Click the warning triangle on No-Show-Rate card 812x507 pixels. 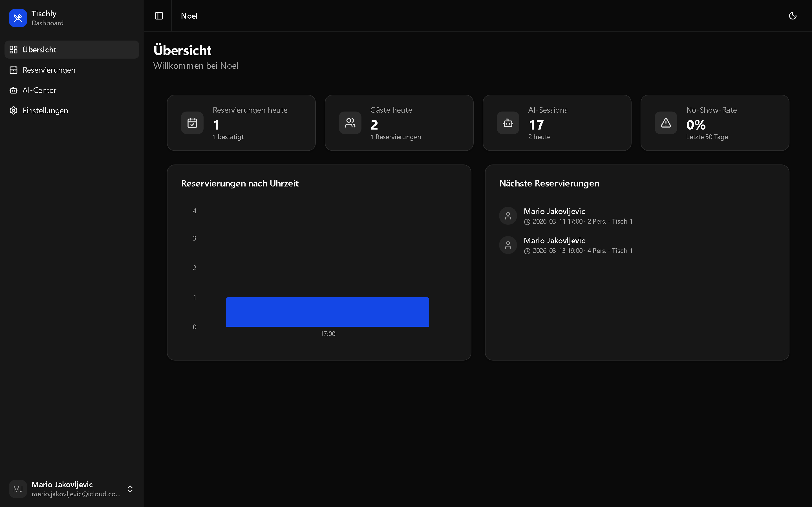(x=665, y=123)
